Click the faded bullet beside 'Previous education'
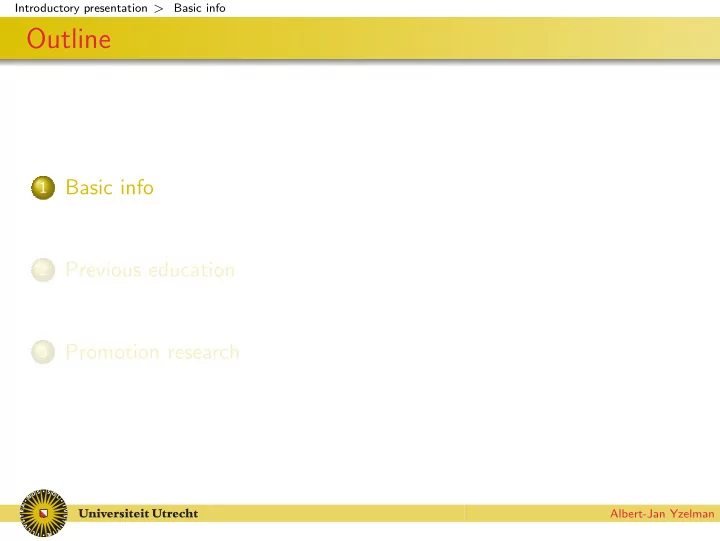Viewport: 720px width, 541px height. click(x=43, y=270)
